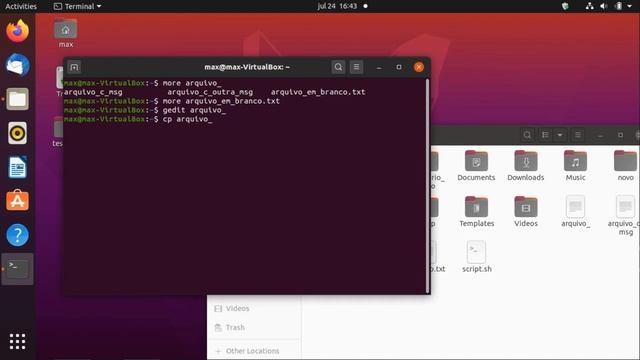Open the Music folder
640x360 pixels.
coord(576,166)
